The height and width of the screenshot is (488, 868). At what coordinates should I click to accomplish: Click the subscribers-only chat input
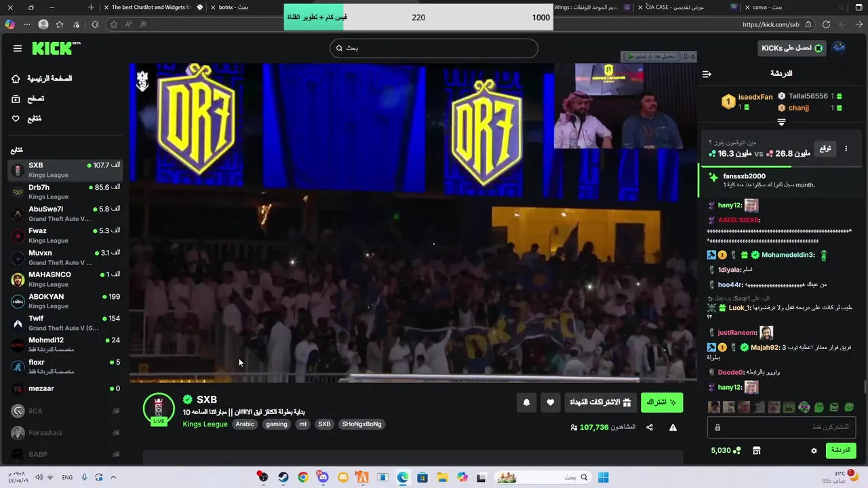(781, 428)
